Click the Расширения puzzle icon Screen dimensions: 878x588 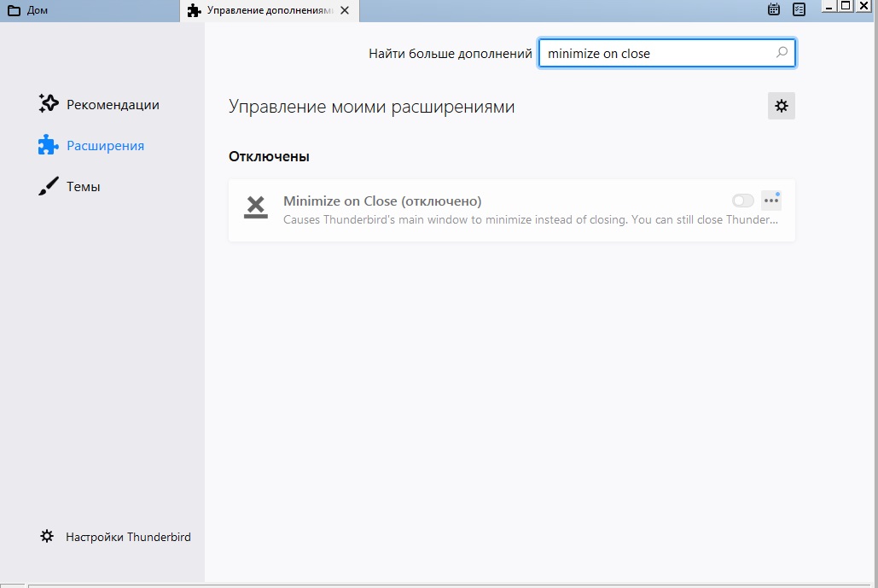[x=48, y=145]
